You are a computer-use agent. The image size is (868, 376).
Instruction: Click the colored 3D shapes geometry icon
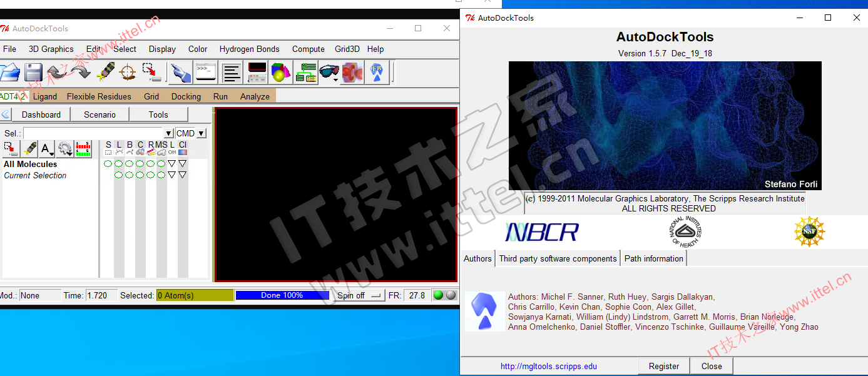[281, 72]
